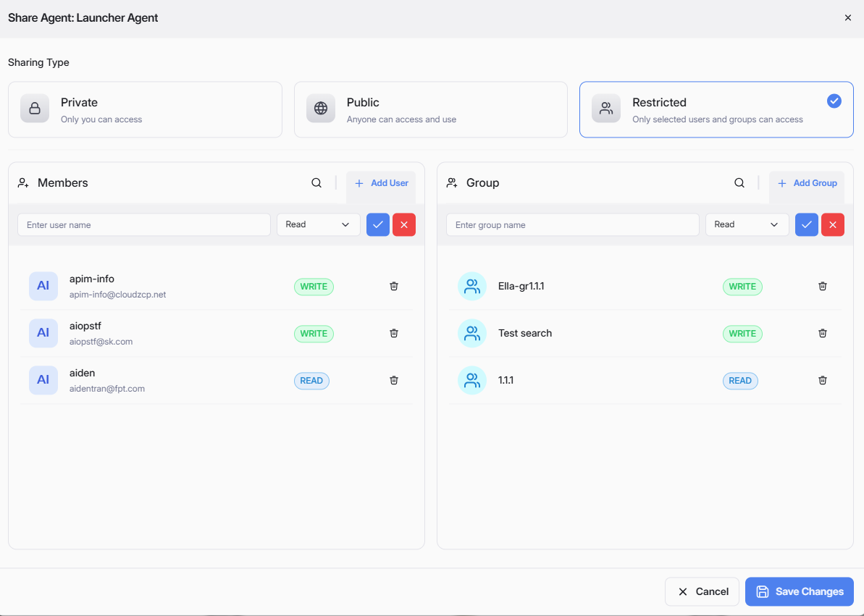
Task: Click WRITE badge for aiopstf
Action: click(314, 334)
